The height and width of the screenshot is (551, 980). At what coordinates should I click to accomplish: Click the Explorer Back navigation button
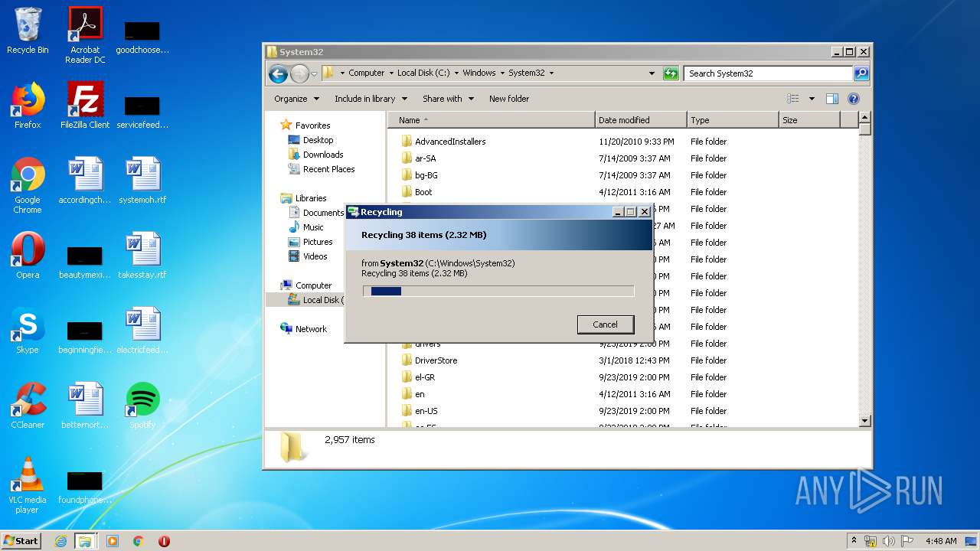(x=278, y=73)
